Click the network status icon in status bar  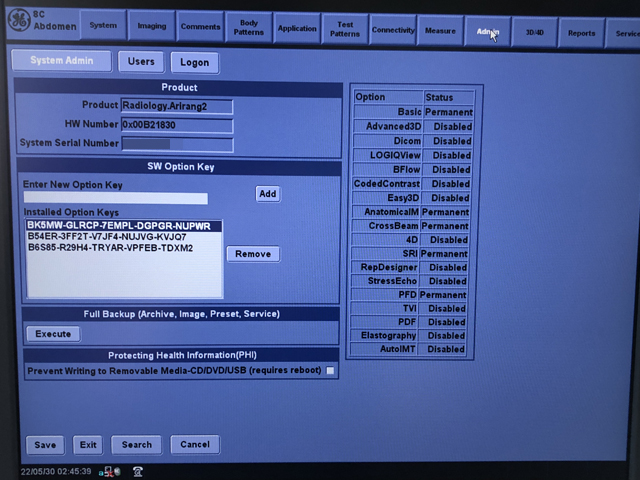[x=110, y=472]
